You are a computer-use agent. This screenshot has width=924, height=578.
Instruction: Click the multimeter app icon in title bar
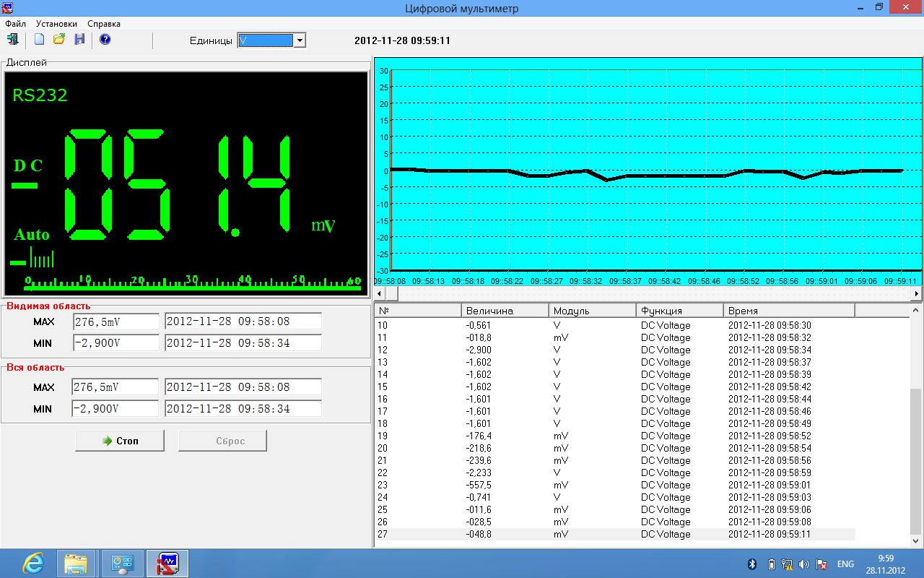coord(7,8)
